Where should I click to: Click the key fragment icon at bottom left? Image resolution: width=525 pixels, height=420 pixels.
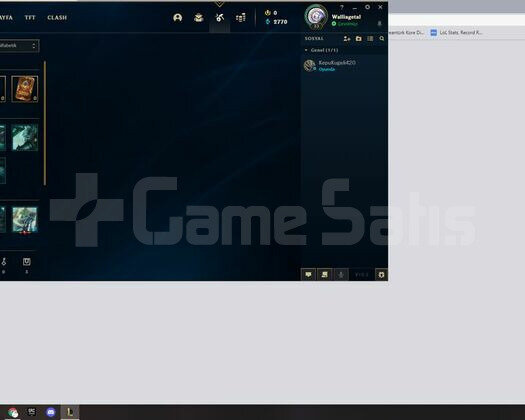pyautogui.click(x=4, y=262)
